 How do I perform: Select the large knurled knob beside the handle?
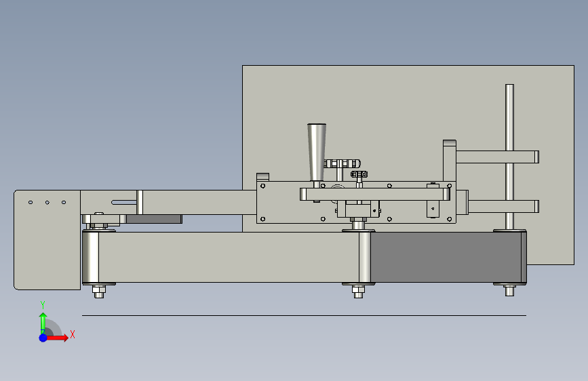click(342, 164)
